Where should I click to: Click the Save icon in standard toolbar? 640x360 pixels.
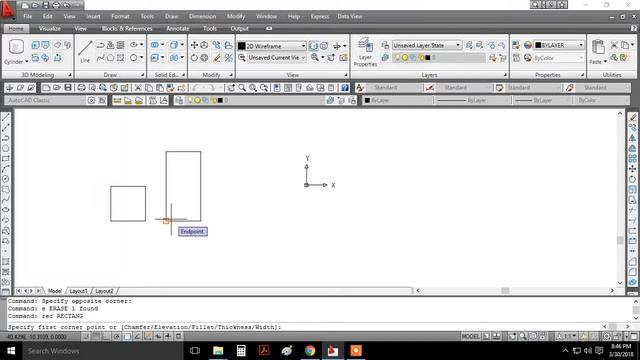coord(68,88)
